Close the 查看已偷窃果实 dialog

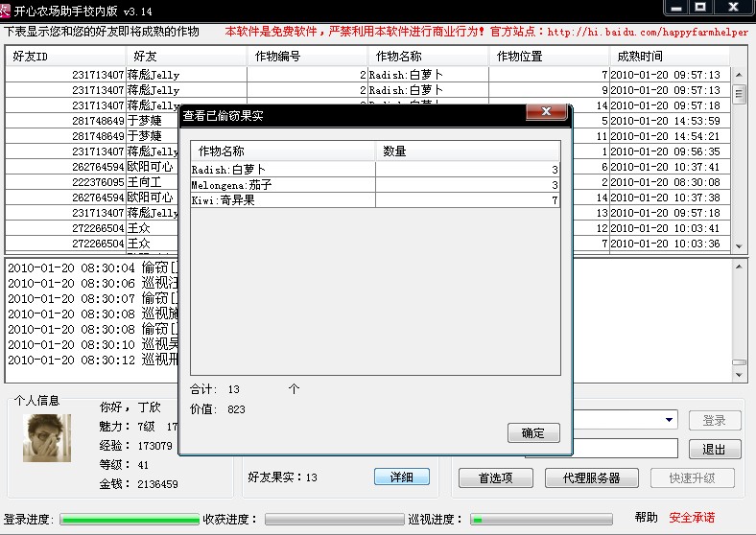click(546, 113)
